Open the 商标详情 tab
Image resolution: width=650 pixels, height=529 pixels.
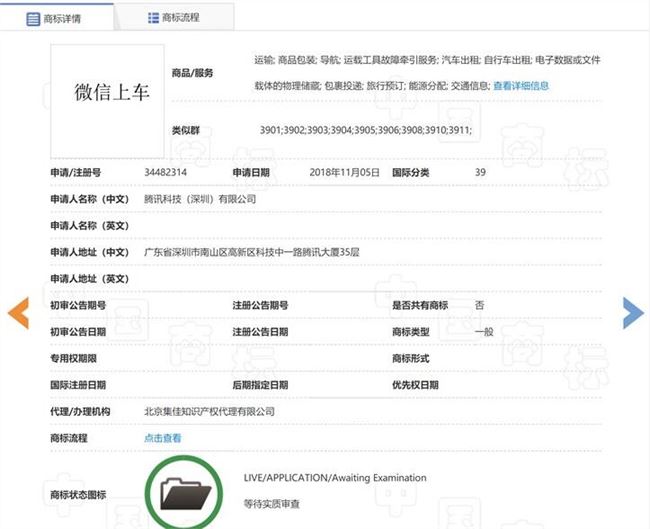57,17
